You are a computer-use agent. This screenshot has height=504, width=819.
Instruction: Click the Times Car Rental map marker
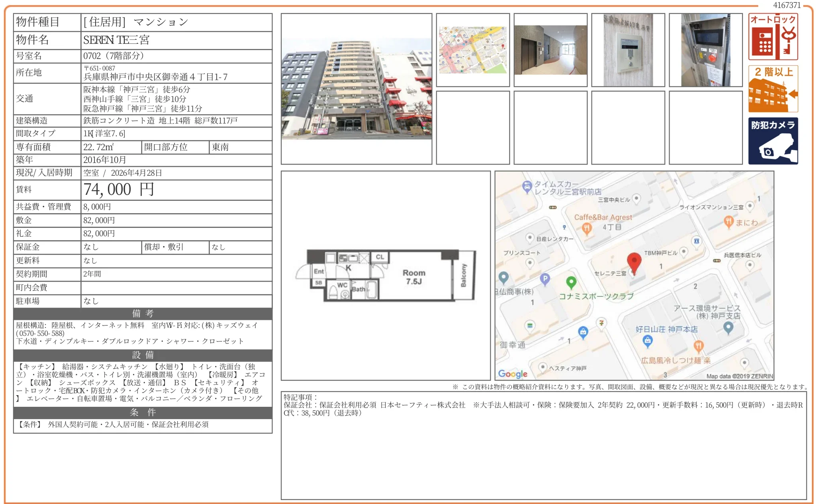pyautogui.click(x=527, y=186)
